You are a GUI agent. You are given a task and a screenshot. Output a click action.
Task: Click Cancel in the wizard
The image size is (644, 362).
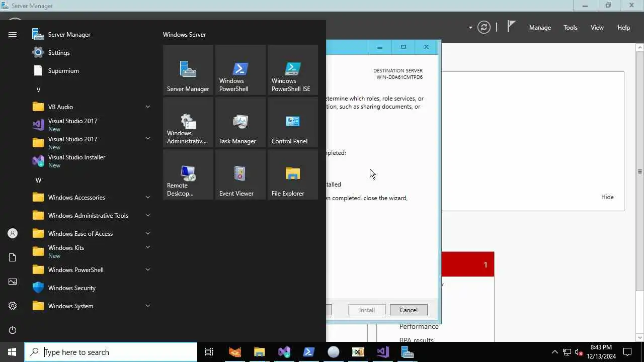point(409,310)
